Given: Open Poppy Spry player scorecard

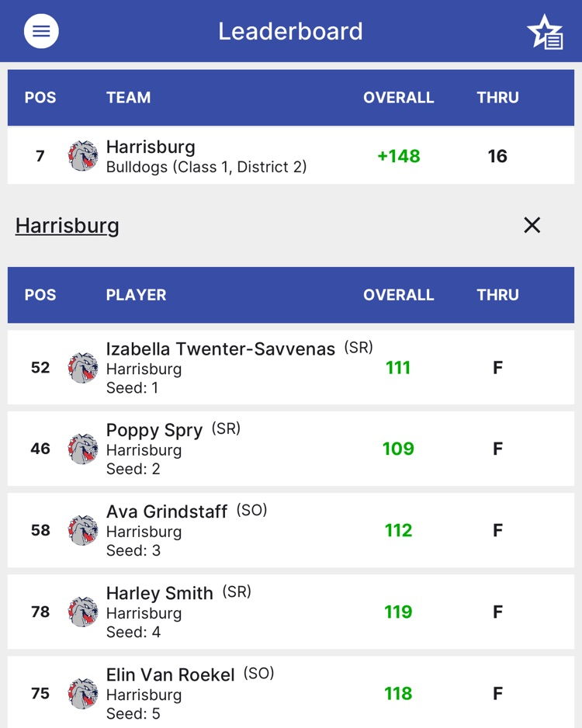Looking at the screenshot, I should coord(154,431).
